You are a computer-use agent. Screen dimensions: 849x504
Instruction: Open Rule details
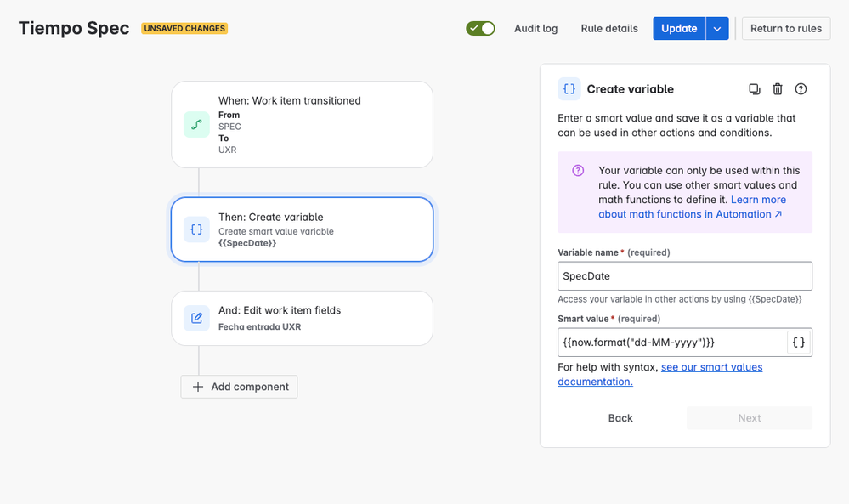(x=609, y=29)
